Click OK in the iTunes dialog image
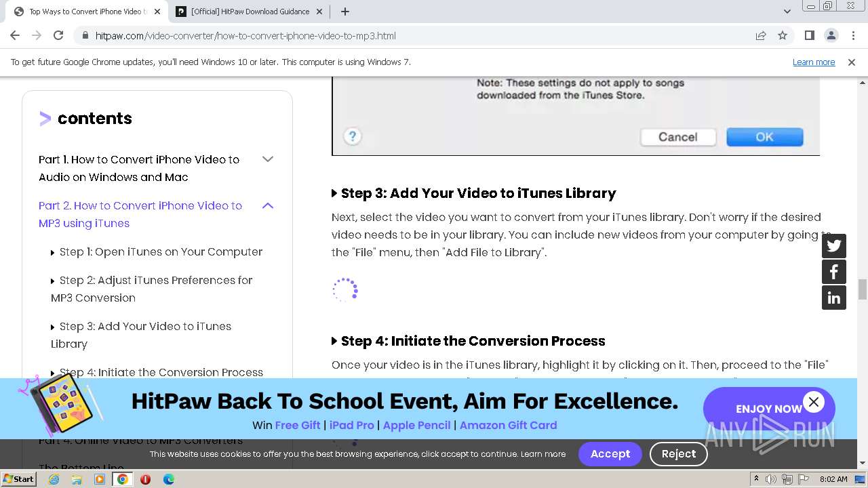The image size is (868, 488). point(765,137)
